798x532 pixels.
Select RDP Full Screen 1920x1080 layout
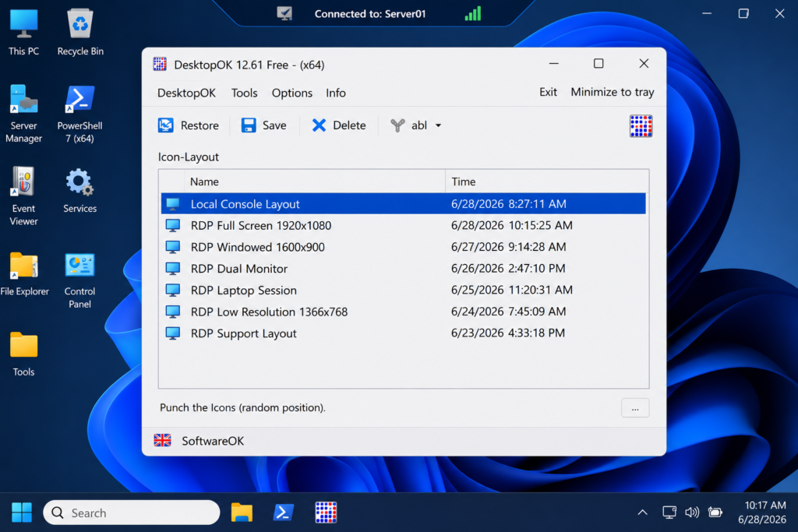403,225
